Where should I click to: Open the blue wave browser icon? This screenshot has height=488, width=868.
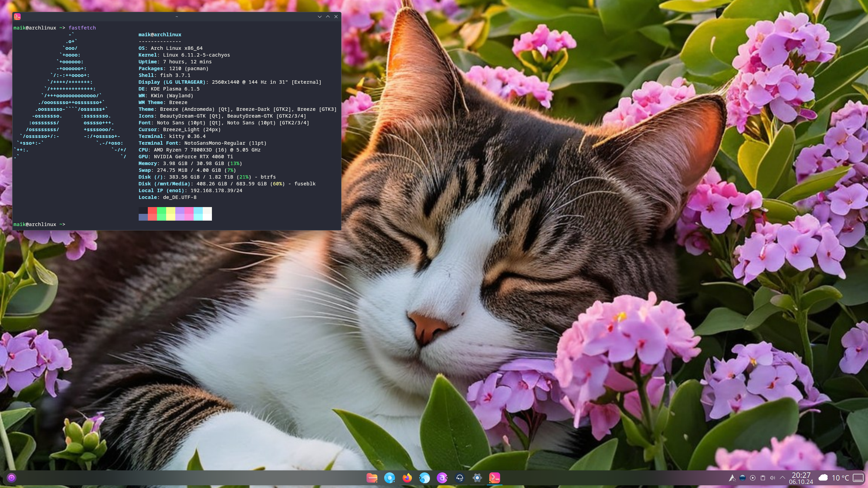(424, 478)
